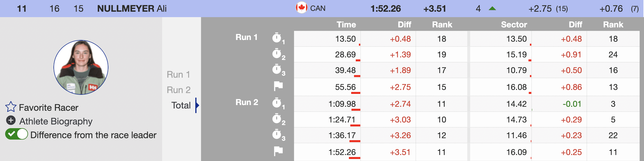Switch to the Run 2 tab
The height and width of the screenshot is (161, 644).
(178, 90)
